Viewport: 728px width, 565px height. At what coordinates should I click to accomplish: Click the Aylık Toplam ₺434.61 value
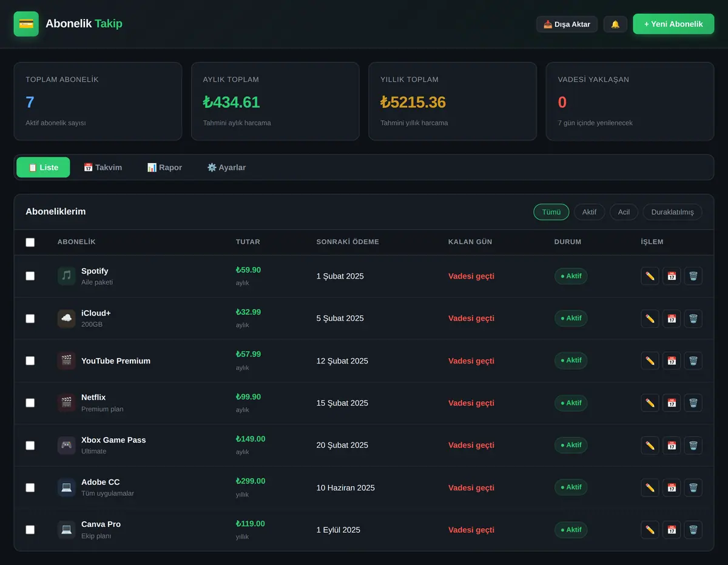[x=231, y=102]
